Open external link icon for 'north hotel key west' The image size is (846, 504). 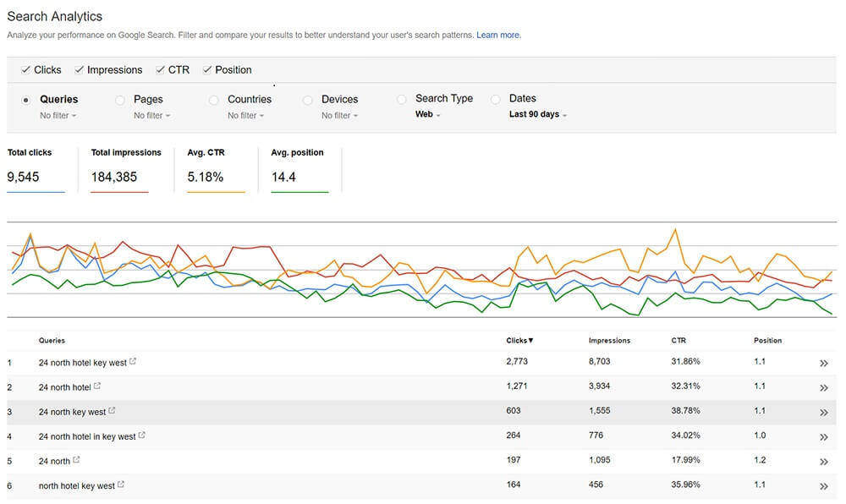click(121, 485)
